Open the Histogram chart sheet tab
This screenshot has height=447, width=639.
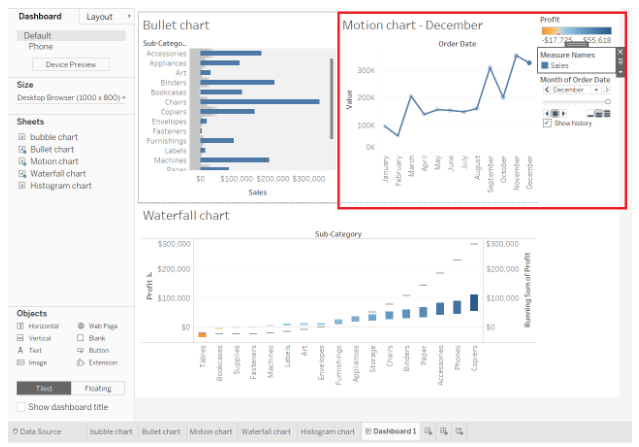pos(327,431)
